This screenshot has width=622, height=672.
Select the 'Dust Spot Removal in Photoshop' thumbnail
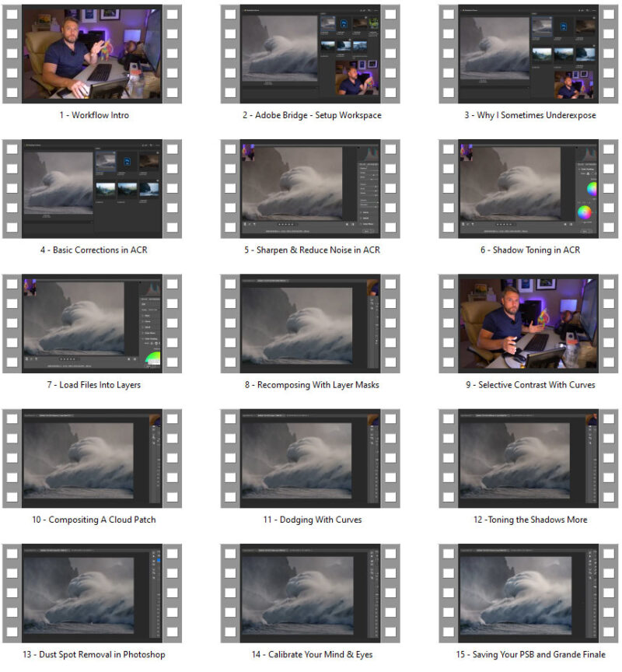[93, 593]
